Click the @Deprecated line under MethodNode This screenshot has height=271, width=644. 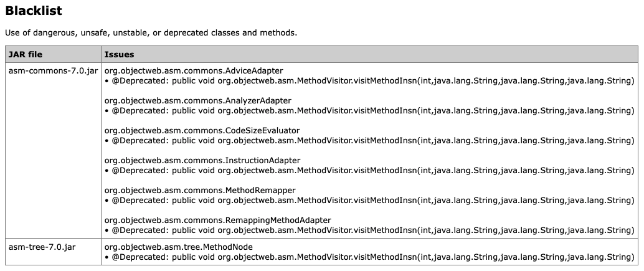[x=369, y=257]
